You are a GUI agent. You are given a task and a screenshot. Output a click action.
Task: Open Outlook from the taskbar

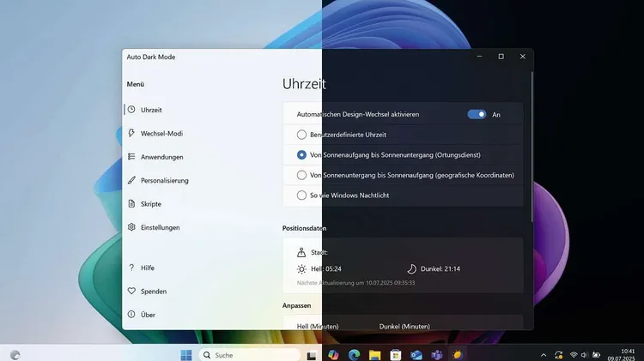pyautogui.click(x=416, y=355)
